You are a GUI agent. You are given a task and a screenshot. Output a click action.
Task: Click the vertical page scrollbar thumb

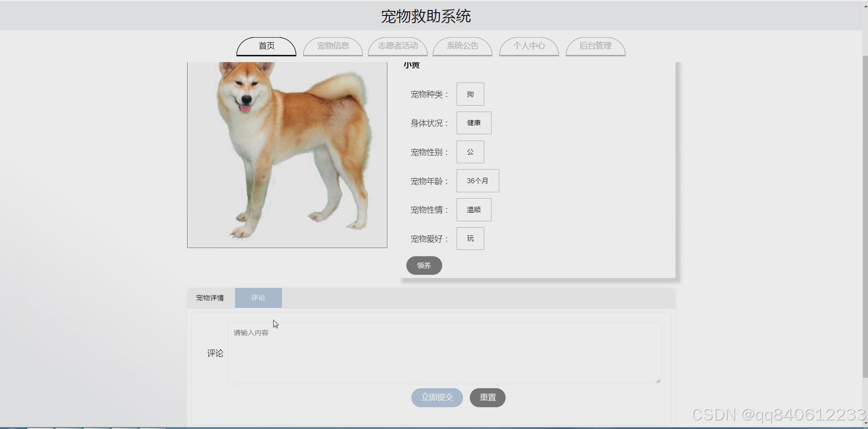[865, 216]
